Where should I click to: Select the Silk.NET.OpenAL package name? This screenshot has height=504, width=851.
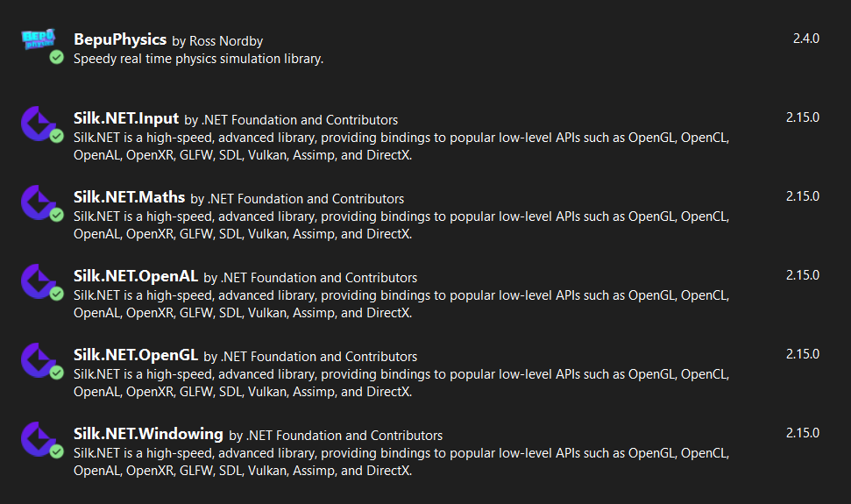coord(136,277)
